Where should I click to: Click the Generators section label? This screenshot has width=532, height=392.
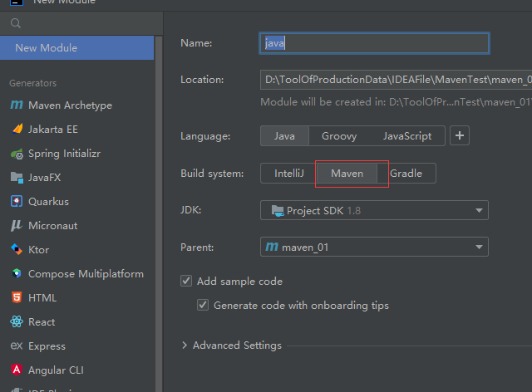coord(33,83)
